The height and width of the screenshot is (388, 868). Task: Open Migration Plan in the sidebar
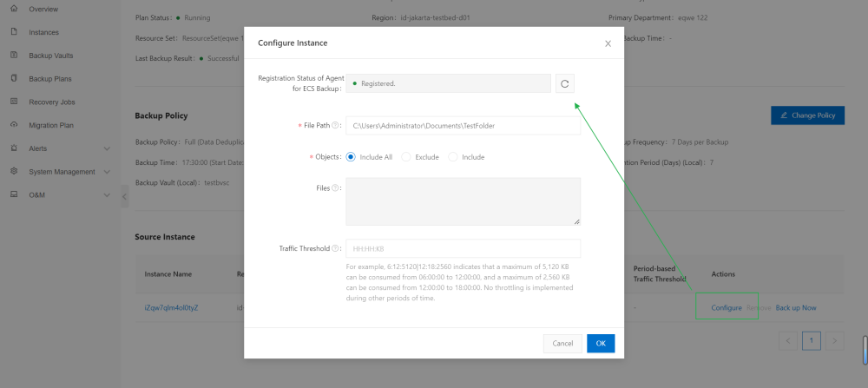click(x=51, y=126)
